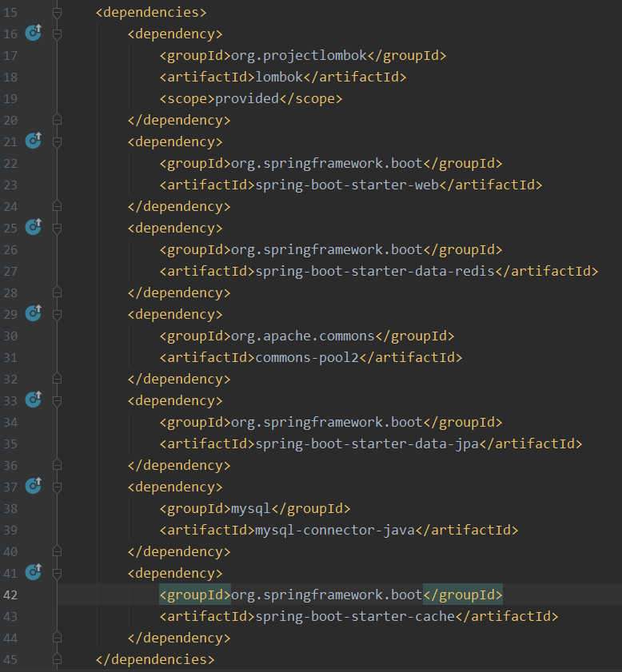Click fold end marker on line 40

pyautogui.click(x=57, y=551)
